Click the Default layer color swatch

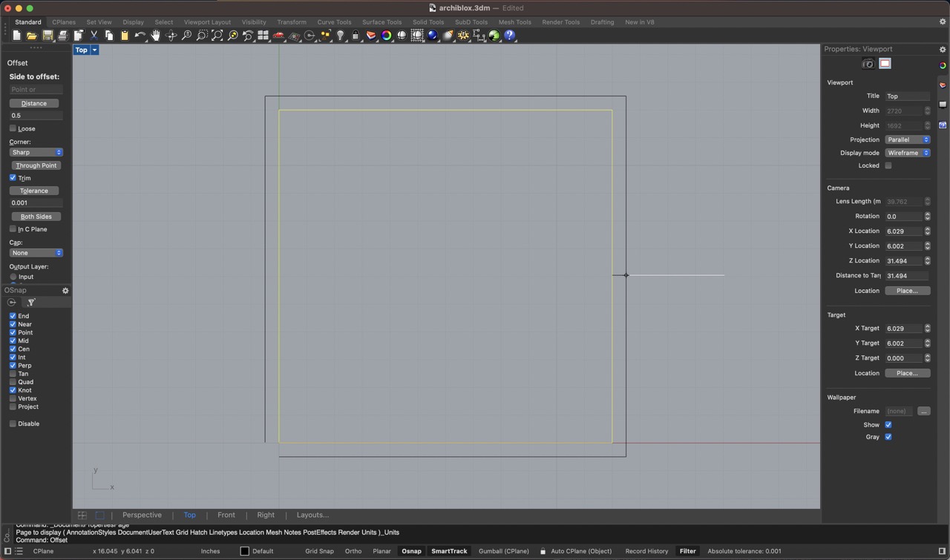(244, 551)
